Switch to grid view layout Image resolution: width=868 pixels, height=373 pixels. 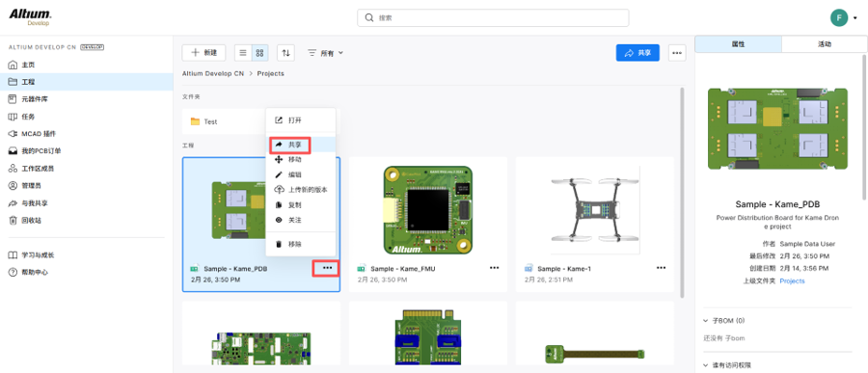pyautogui.click(x=259, y=53)
